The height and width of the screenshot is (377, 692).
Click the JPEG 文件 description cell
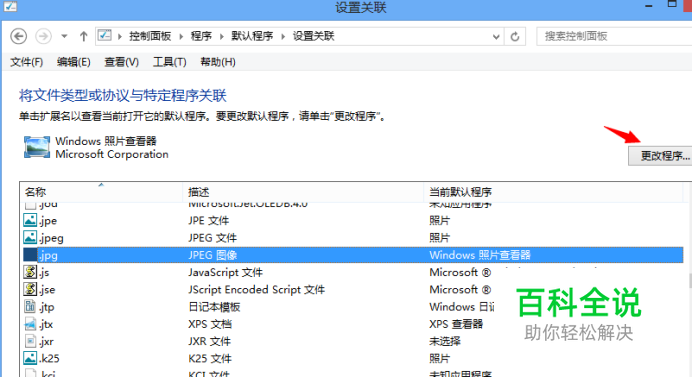[x=212, y=238]
